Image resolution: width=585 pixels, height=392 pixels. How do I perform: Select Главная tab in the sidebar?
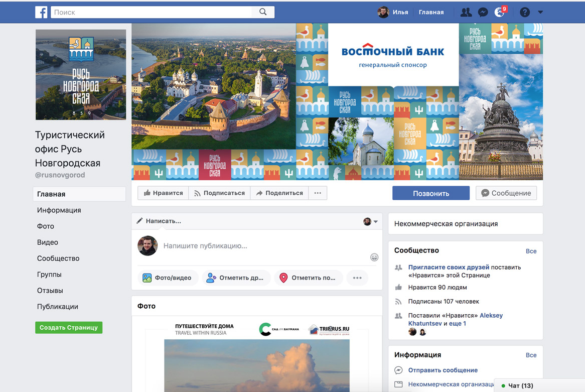pyautogui.click(x=79, y=194)
